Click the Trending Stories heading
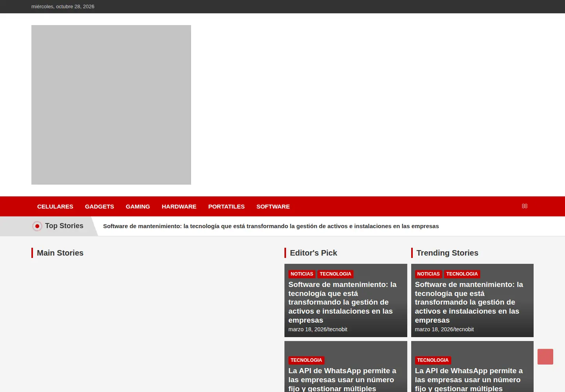Screen dimensions: 565x392 [x=447, y=253]
